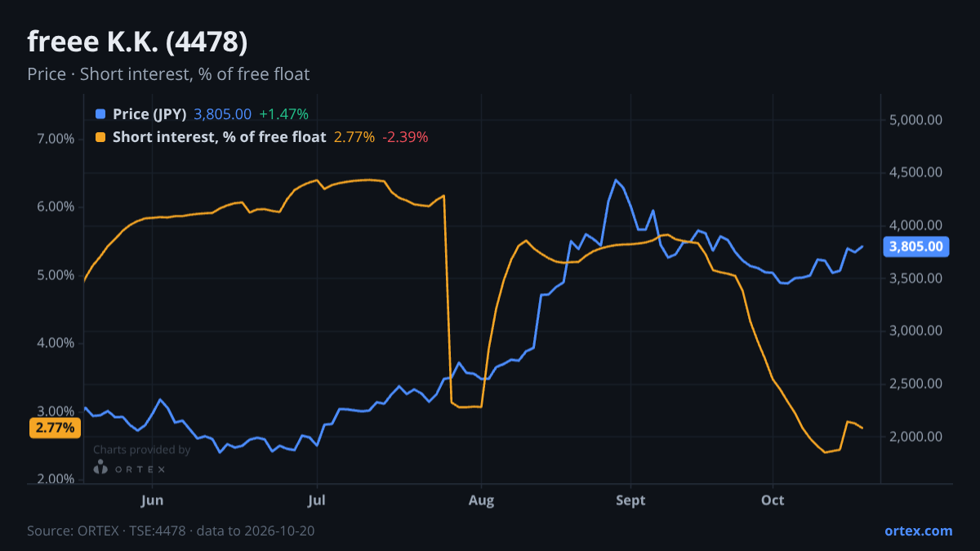Click the 2,500.00 right axis label
The image size is (980, 551).
coord(916,384)
